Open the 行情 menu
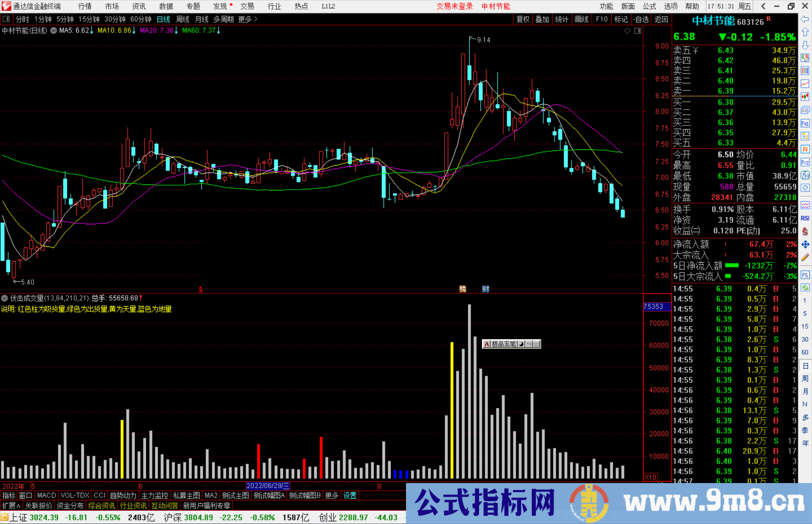Image resolution: width=812 pixels, height=524 pixels. click(85, 6)
